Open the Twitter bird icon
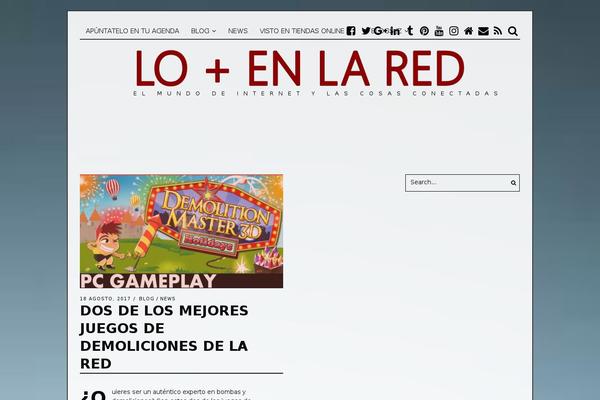Image resolution: width=600 pixels, height=400 pixels. click(x=366, y=31)
